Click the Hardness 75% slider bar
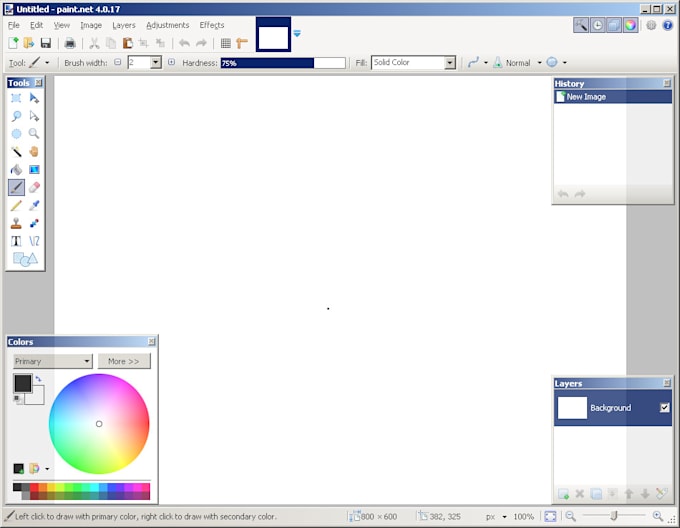This screenshot has width=680, height=528. [283, 63]
